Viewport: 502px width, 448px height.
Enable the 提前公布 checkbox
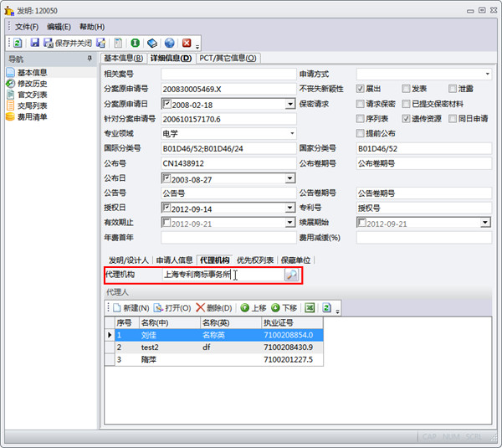pos(360,133)
